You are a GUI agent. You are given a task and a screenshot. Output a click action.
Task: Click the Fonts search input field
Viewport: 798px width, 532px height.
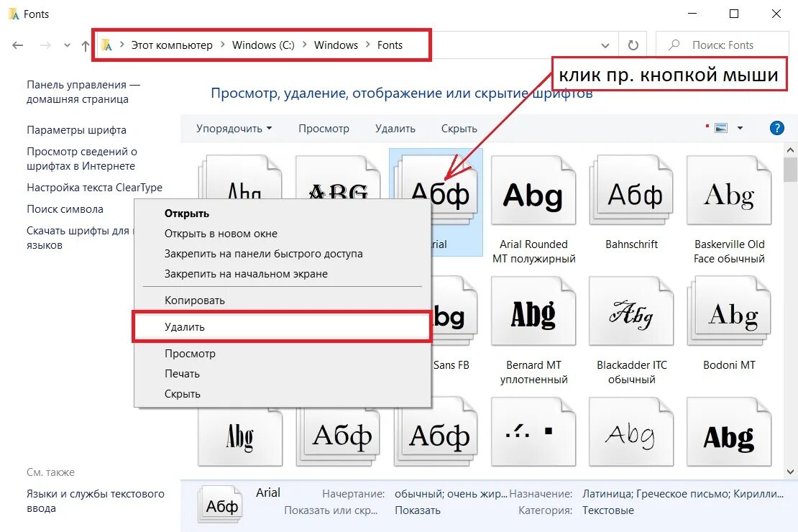[723, 45]
